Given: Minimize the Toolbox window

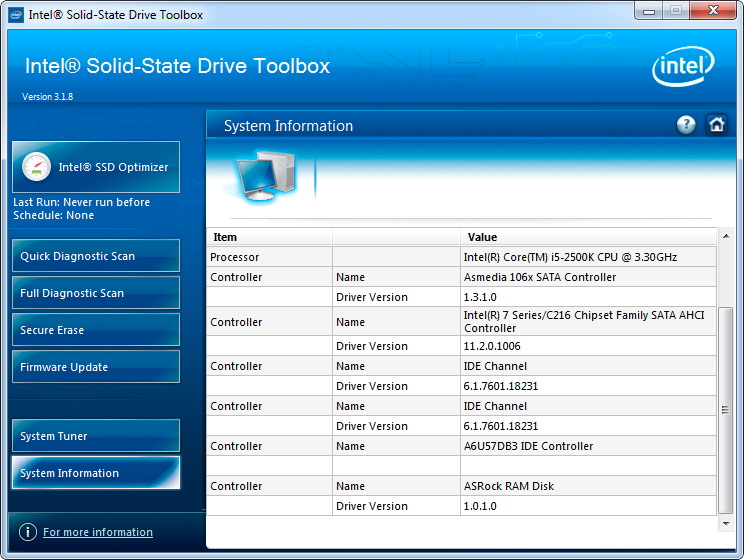Looking at the screenshot, I should click(x=649, y=10).
